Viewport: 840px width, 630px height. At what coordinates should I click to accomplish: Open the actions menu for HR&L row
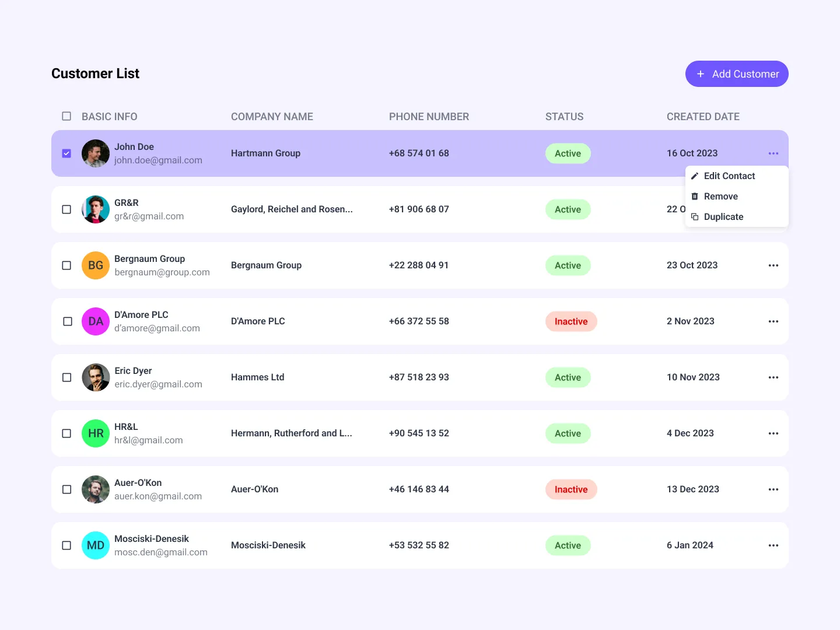[x=773, y=433]
